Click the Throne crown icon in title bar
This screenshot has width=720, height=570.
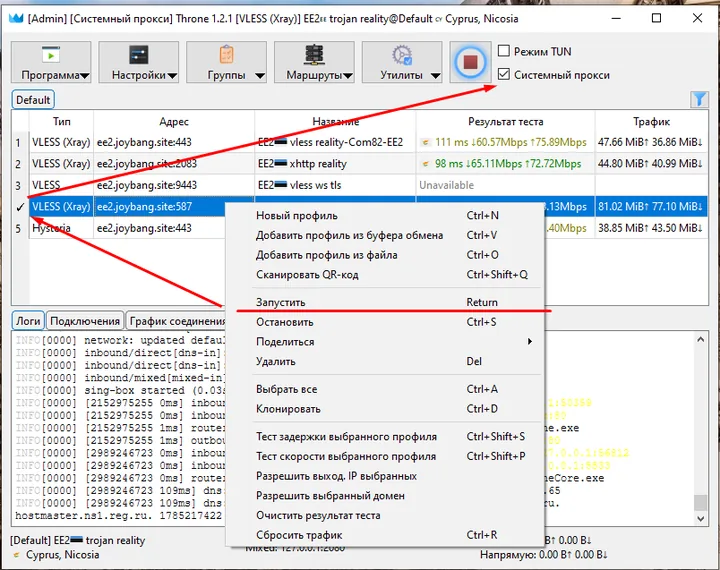(16, 18)
